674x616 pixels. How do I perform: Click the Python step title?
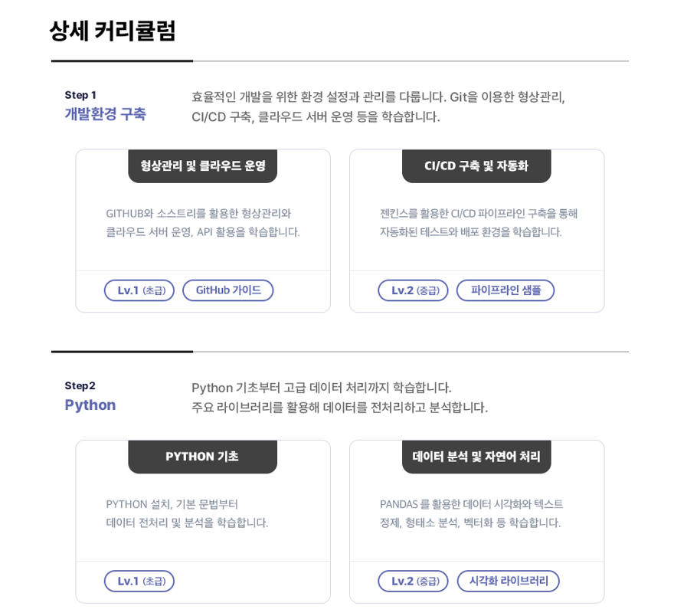90,405
